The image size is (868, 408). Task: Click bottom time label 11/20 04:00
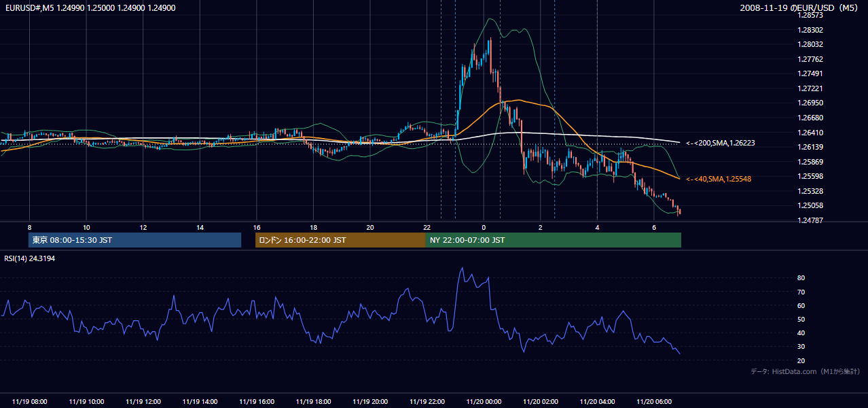[597, 402]
